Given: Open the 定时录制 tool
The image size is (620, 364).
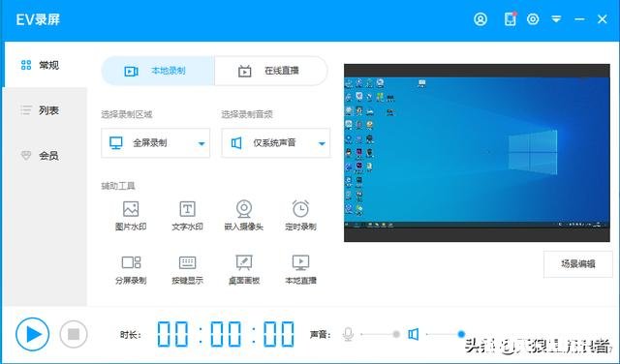Looking at the screenshot, I should point(300,215).
